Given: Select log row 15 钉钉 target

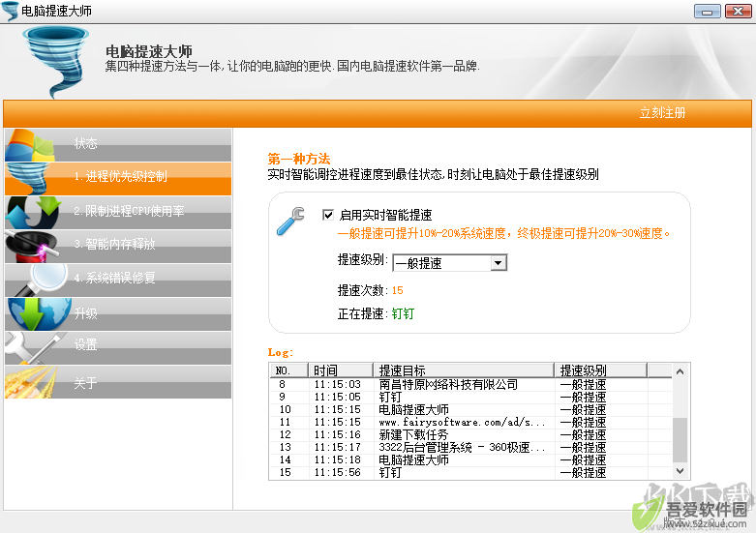Looking at the screenshot, I should (389, 472).
